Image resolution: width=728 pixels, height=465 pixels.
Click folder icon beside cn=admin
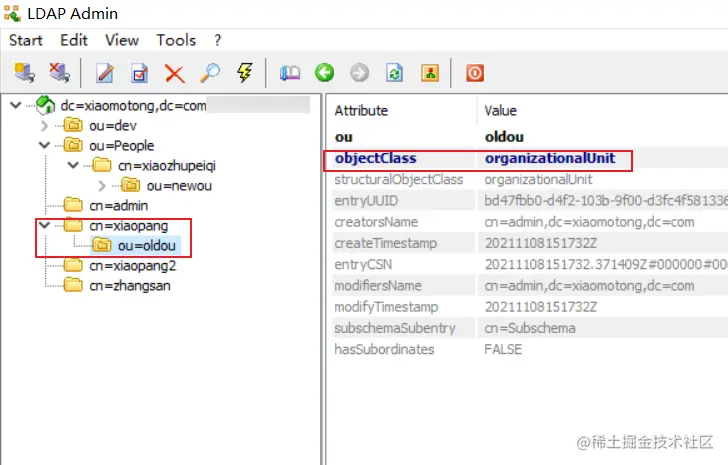[x=73, y=205]
